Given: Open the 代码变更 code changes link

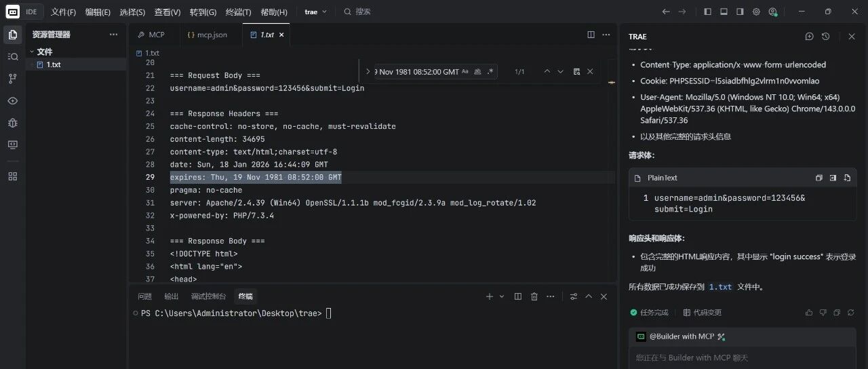Looking at the screenshot, I should coord(703,313).
